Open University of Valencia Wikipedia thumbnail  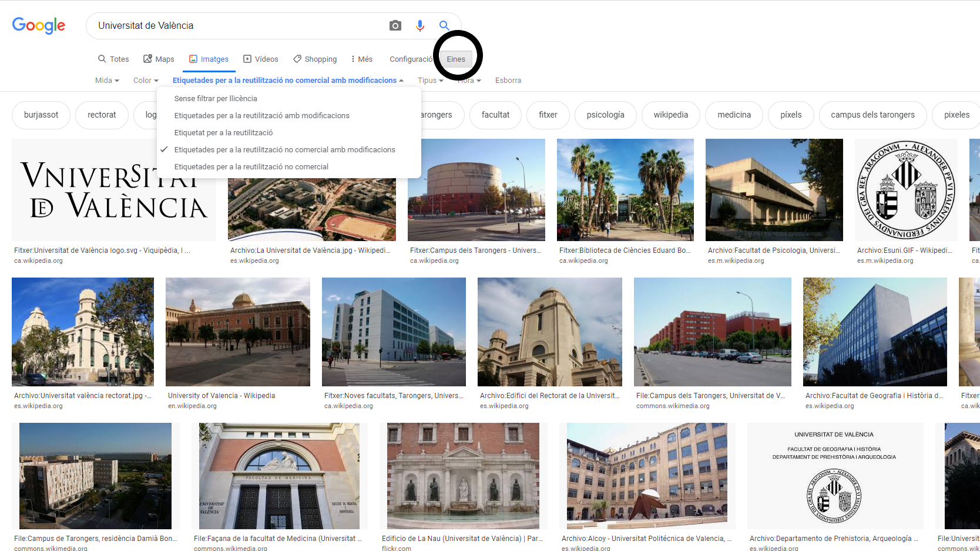(x=238, y=332)
